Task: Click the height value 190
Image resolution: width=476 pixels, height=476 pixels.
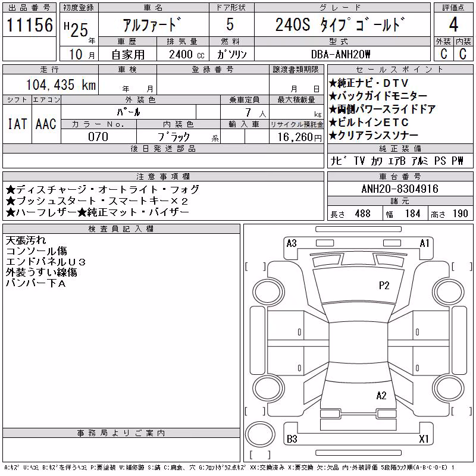Action: 460,214
